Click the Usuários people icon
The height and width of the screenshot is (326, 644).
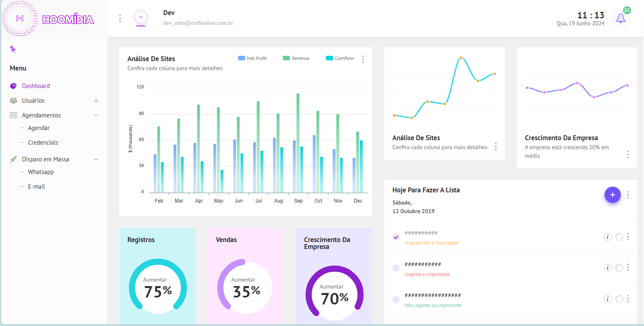tap(13, 101)
